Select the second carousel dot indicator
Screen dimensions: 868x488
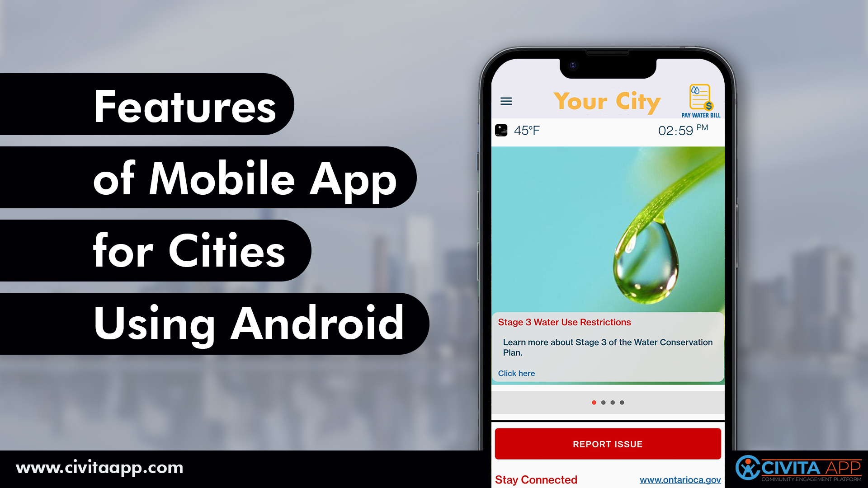[604, 402]
